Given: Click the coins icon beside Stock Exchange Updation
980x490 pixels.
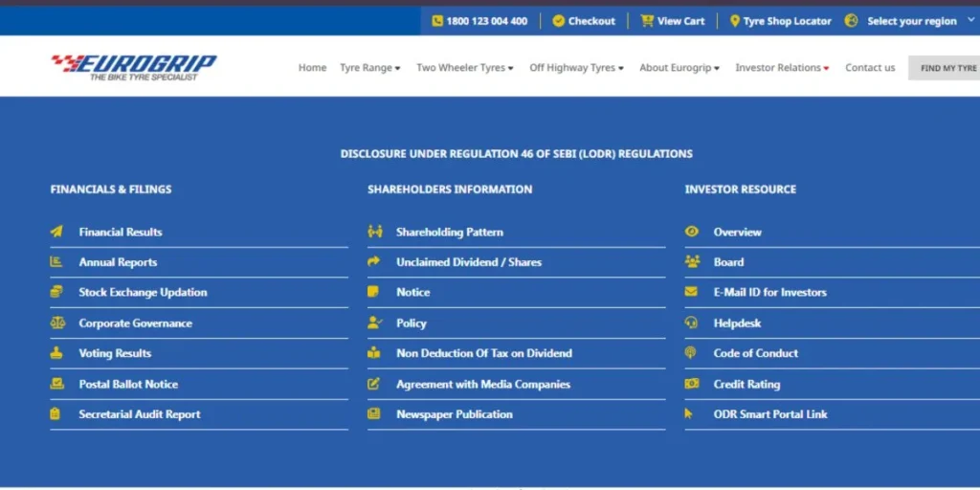Looking at the screenshot, I should pos(56,292).
